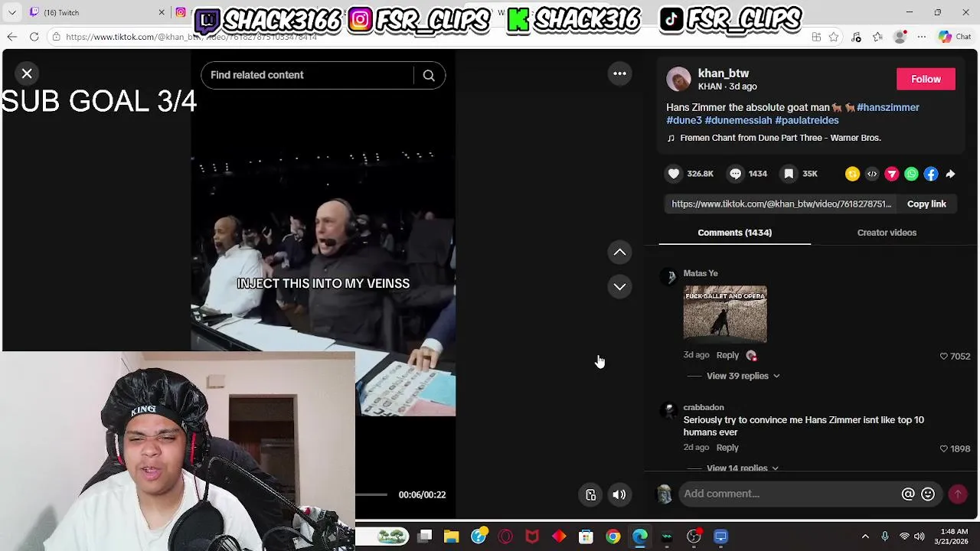Share via the red send icon
This screenshot has height=551, width=980.
(892, 174)
